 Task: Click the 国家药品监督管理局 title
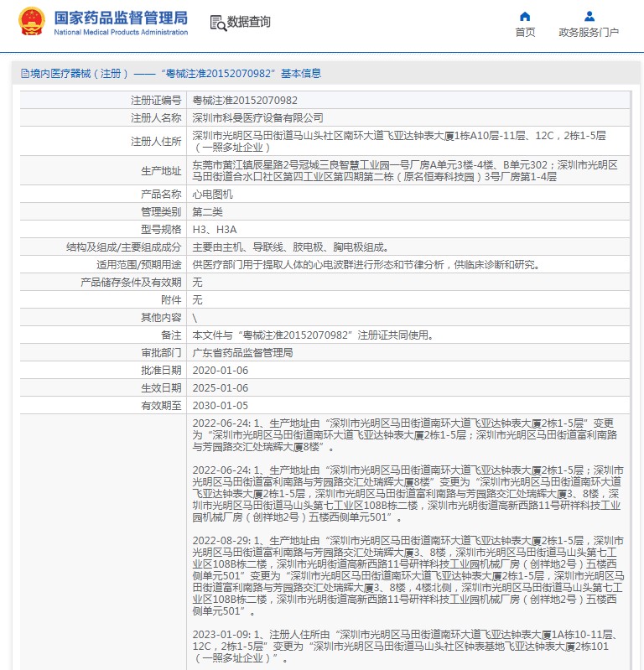(121, 18)
